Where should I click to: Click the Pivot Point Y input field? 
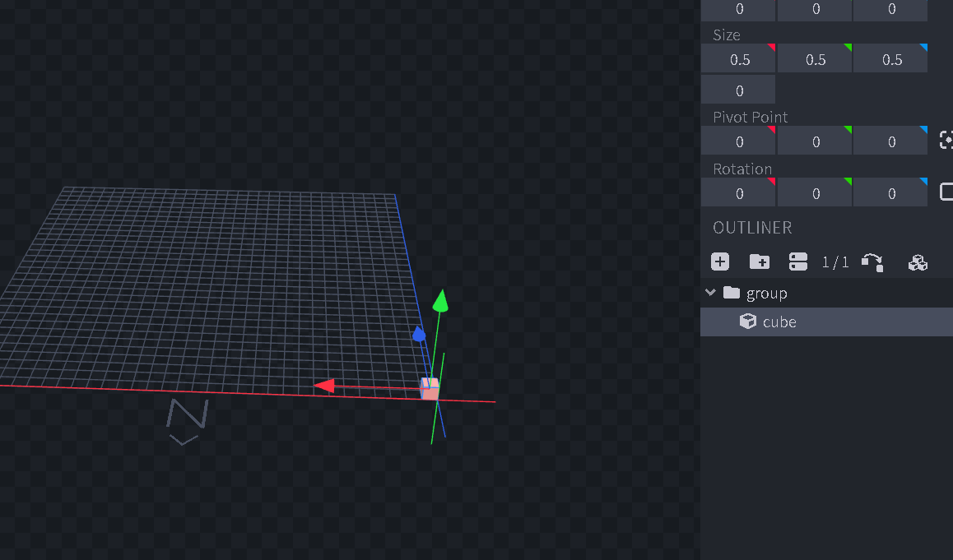(814, 140)
